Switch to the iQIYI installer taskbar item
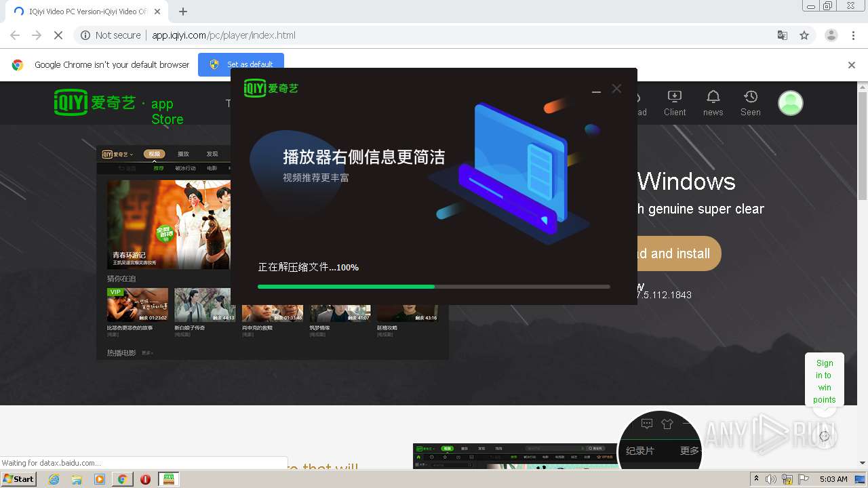The width and height of the screenshot is (868, 488). 169,479
